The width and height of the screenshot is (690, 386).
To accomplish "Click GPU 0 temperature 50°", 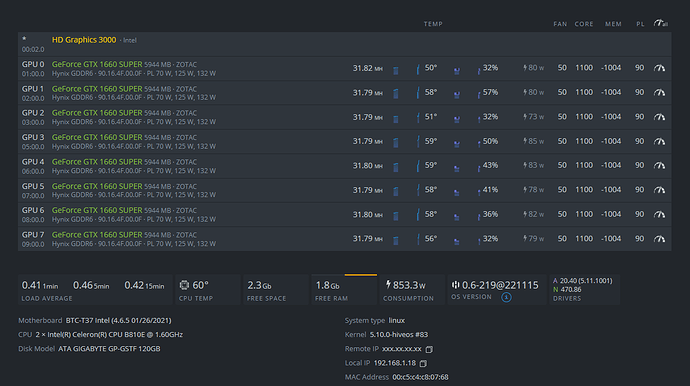I will click(431, 68).
